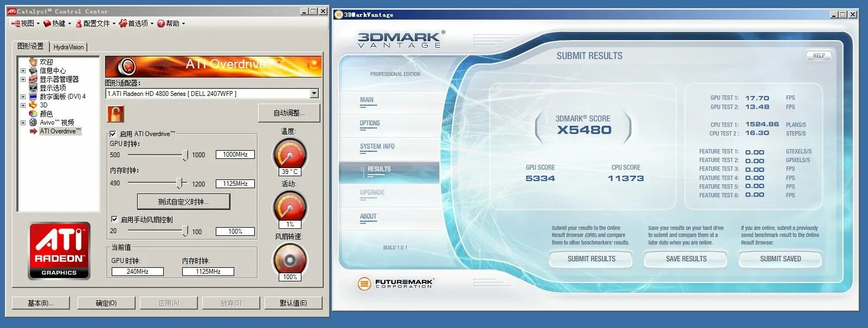Click the GPU score 5334 value

(x=540, y=178)
